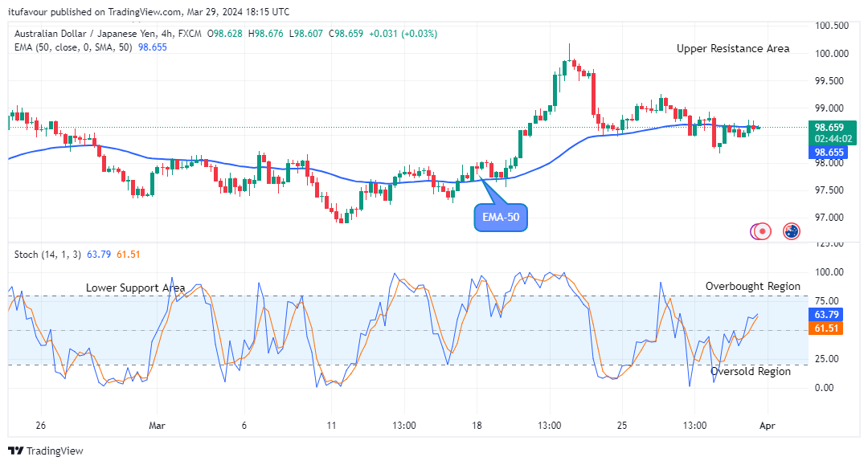Click the close value C98.659 in legend

pyautogui.click(x=346, y=34)
